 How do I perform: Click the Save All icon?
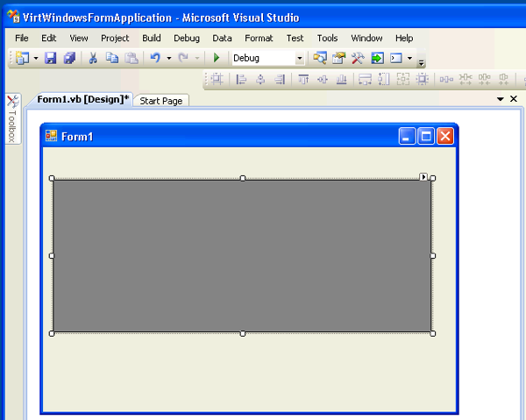(68, 58)
